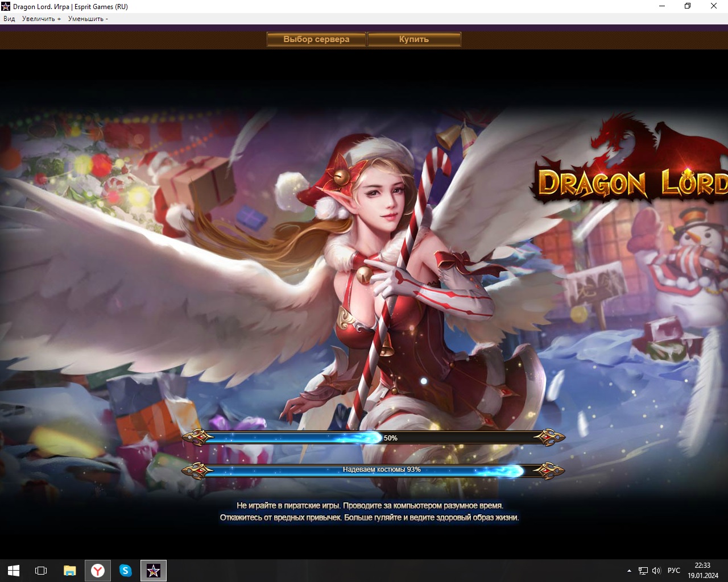Image resolution: width=728 pixels, height=582 pixels.
Task: Expand the hidden system tray icons
Action: 629,571
